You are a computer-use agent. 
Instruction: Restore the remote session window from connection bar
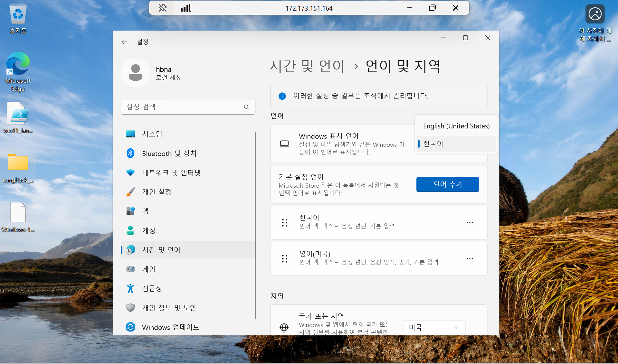click(x=433, y=8)
